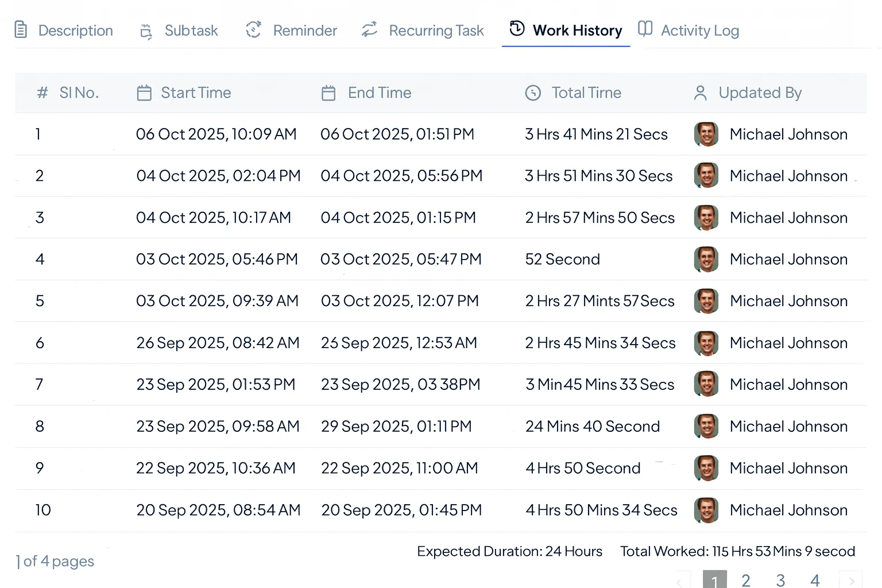Click Michael Johnson name in row 5
882x588 pixels.
pos(788,301)
